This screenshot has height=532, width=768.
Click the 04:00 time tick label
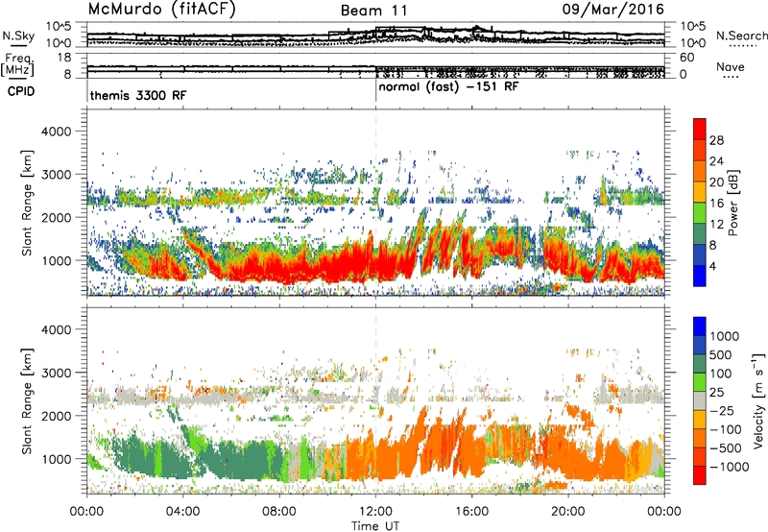point(182,512)
